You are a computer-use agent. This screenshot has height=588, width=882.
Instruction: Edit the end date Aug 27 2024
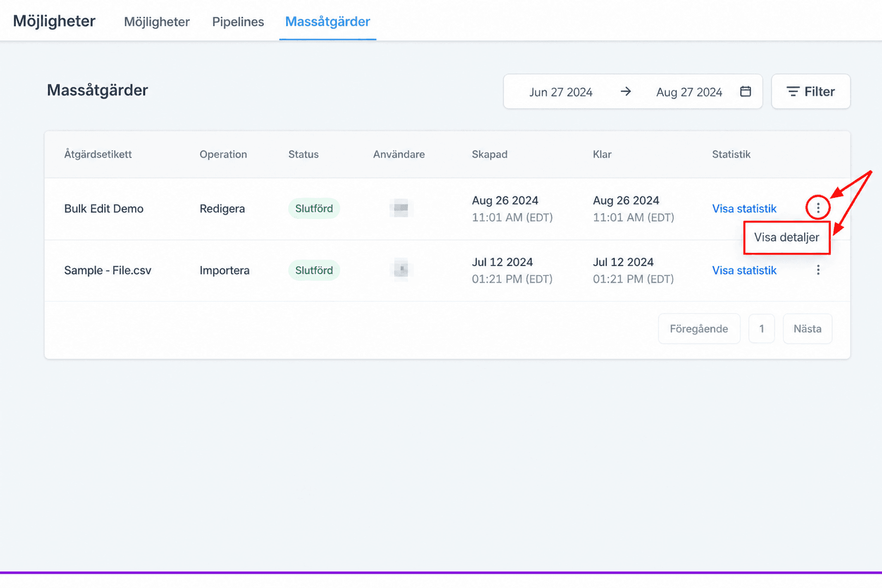point(689,92)
